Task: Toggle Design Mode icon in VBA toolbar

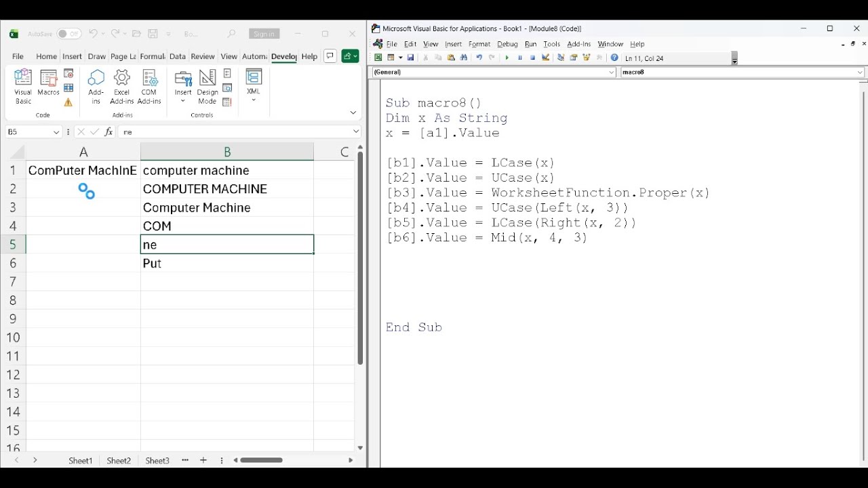Action: coord(545,58)
